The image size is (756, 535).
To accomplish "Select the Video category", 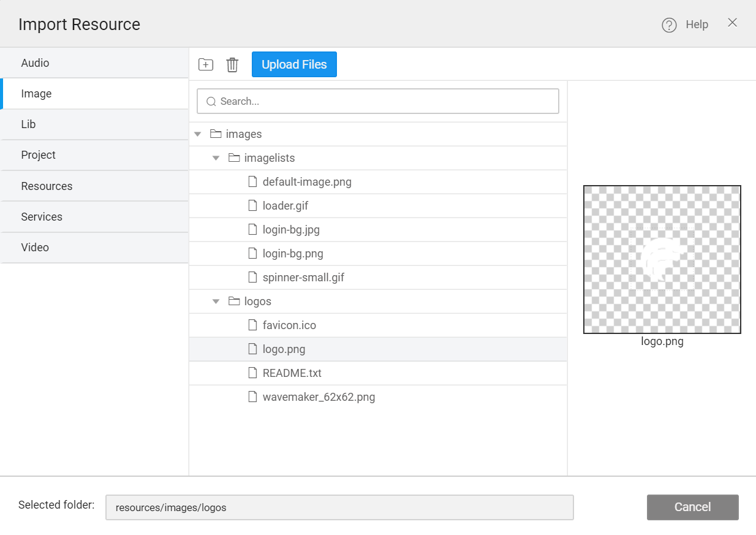I will point(35,248).
